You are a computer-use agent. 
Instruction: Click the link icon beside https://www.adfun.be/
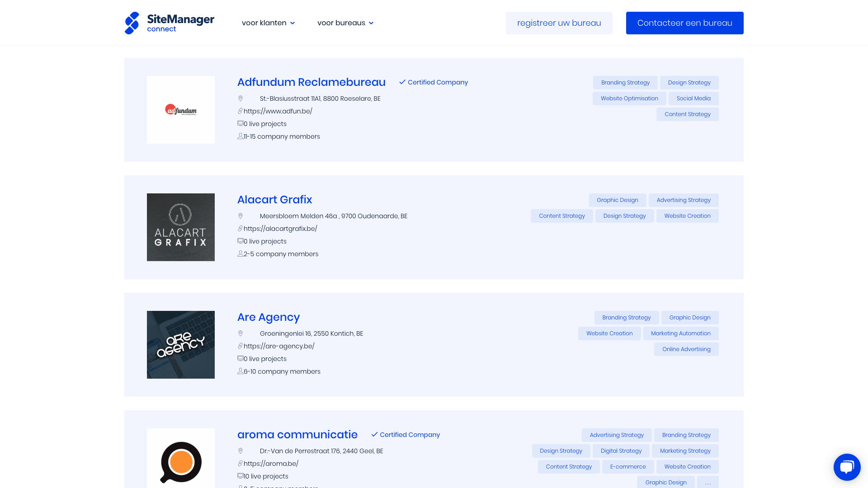point(240,111)
